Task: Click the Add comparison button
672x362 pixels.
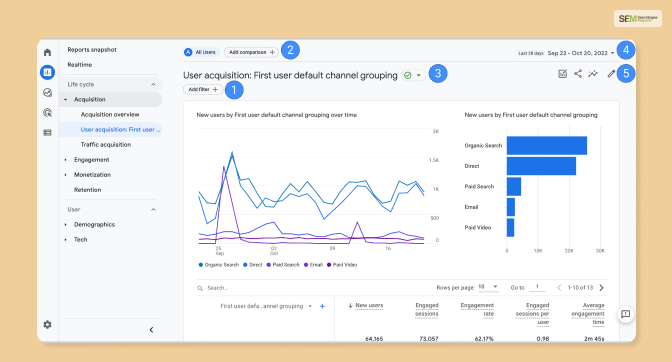Action: coord(252,52)
